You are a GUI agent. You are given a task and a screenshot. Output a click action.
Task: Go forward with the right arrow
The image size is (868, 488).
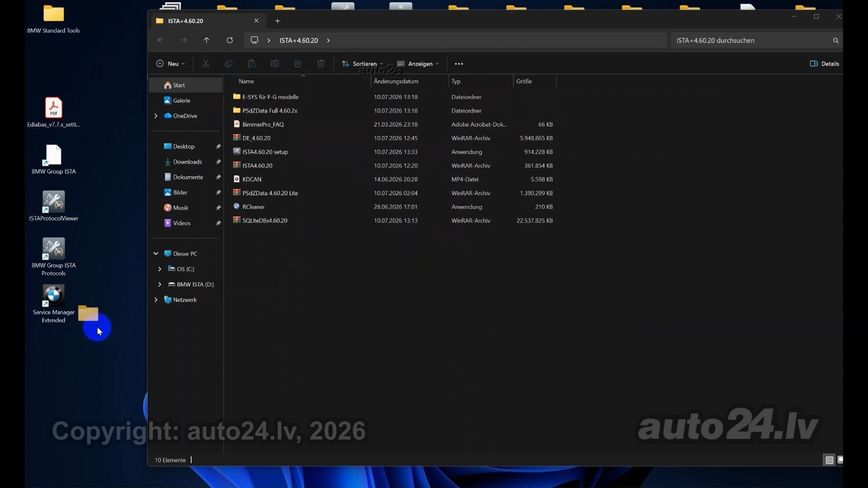coord(184,40)
